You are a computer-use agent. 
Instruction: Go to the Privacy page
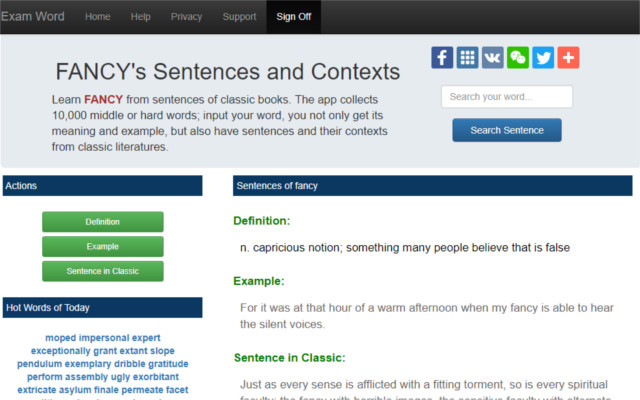tap(186, 16)
